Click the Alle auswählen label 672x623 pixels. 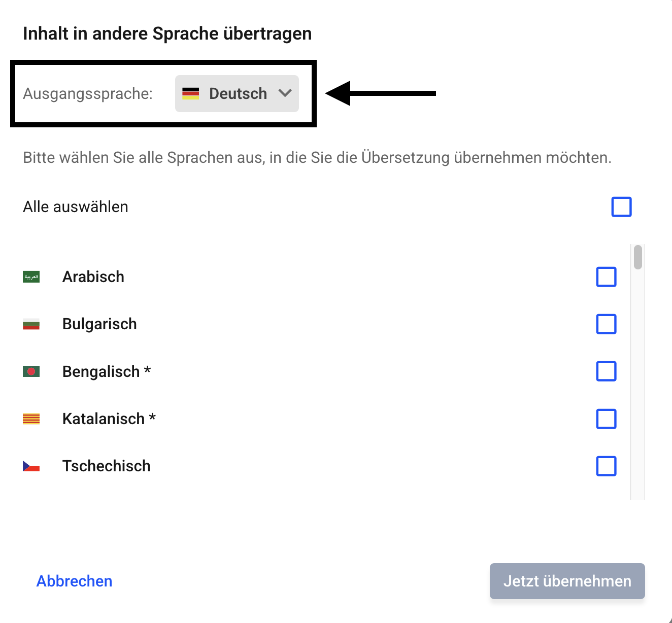(x=76, y=207)
